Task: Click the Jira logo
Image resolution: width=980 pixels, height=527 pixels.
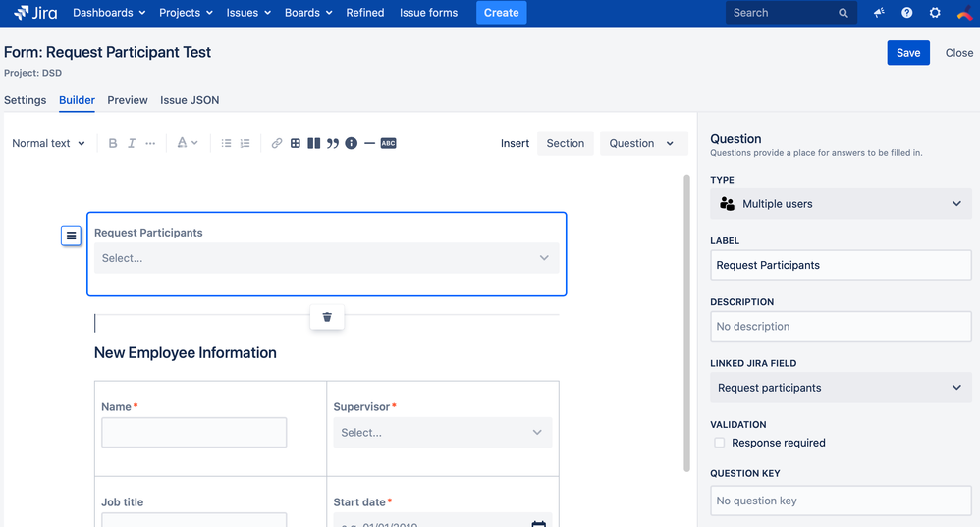Action: [x=35, y=13]
